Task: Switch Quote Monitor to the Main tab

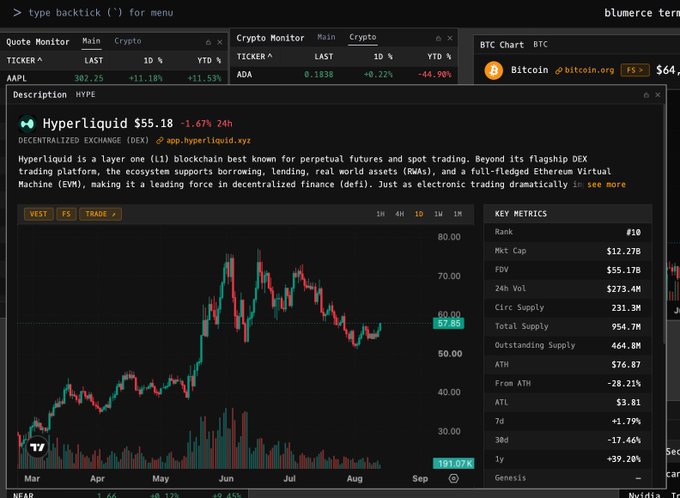Action: (91, 41)
